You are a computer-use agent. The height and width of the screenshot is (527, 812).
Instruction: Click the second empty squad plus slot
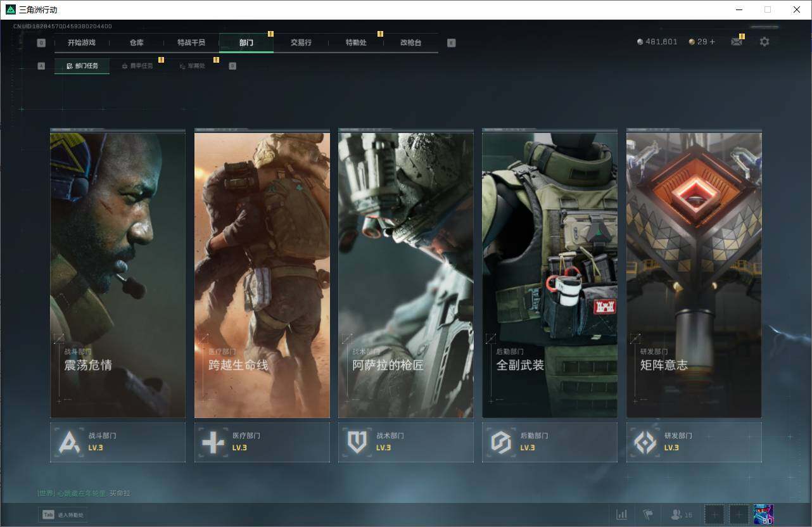pos(739,514)
